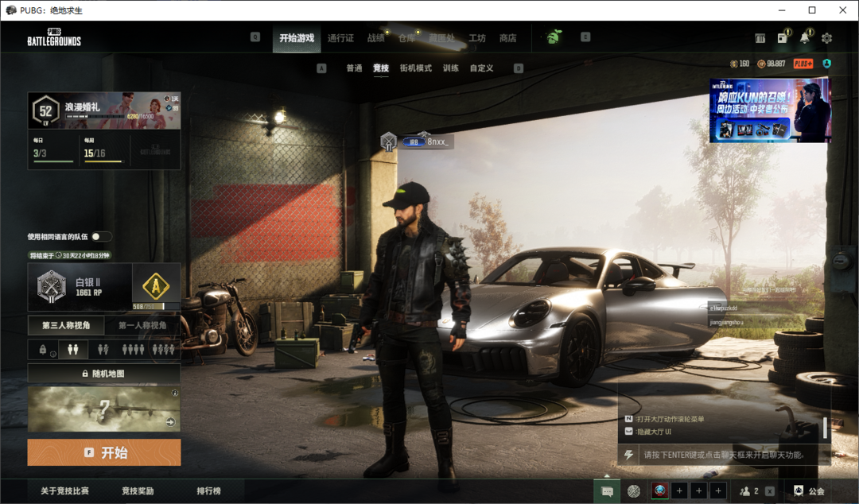Click the arrow icon on map preview

[x=170, y=422]
